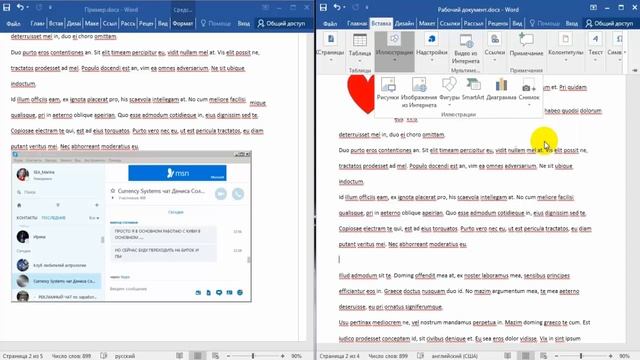Screen dimensions: 640x360
Task: Click the zoom-out minus in the right status bar
Action: coord(556,356)
